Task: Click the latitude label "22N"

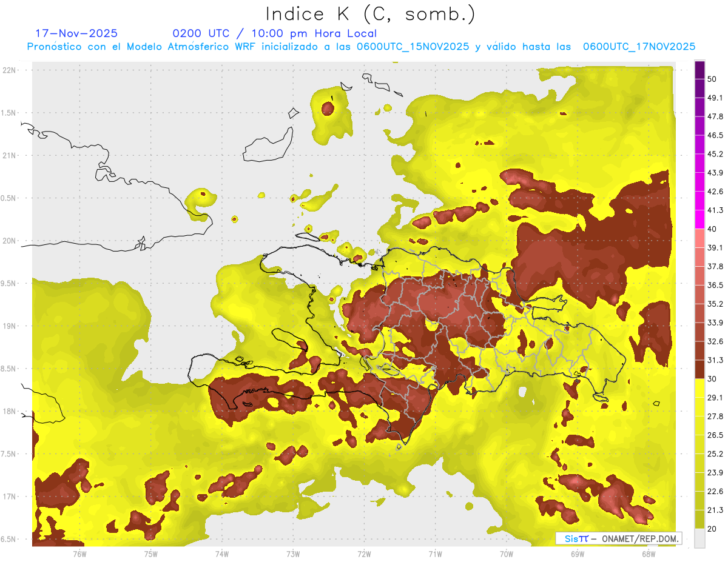Action: pos(10,70)
